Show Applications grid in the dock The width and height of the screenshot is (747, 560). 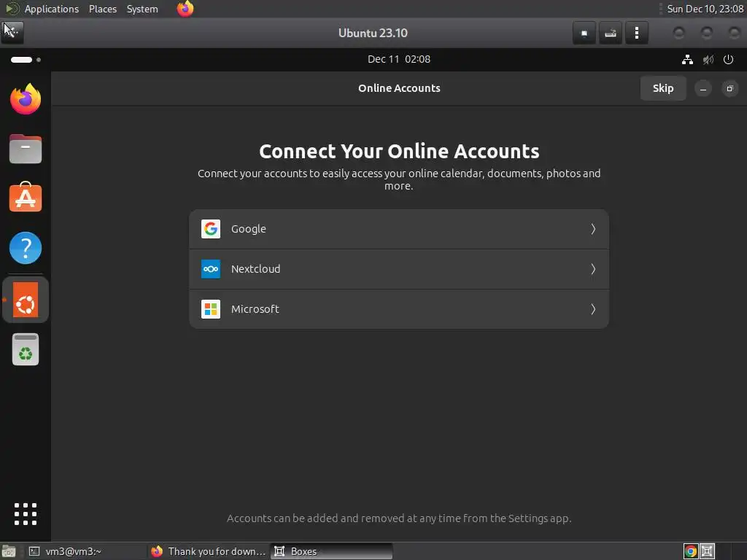pos(26,514)
